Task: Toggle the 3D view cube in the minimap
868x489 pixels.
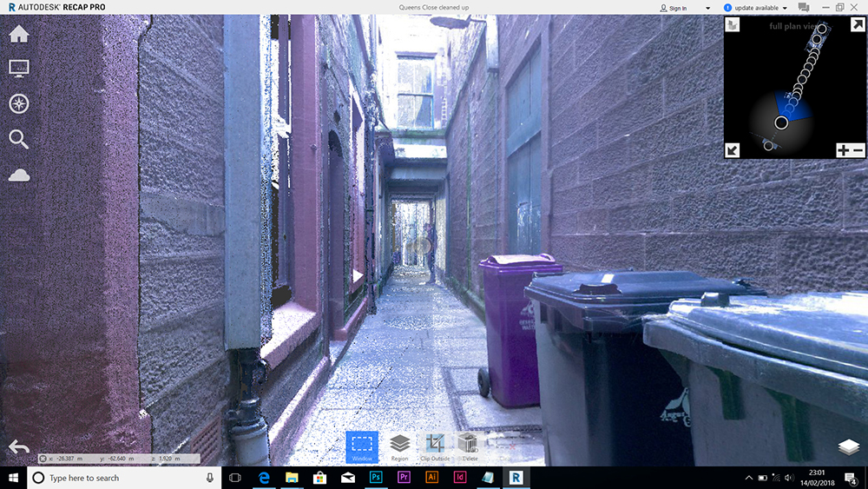Action: coord(734,25)
